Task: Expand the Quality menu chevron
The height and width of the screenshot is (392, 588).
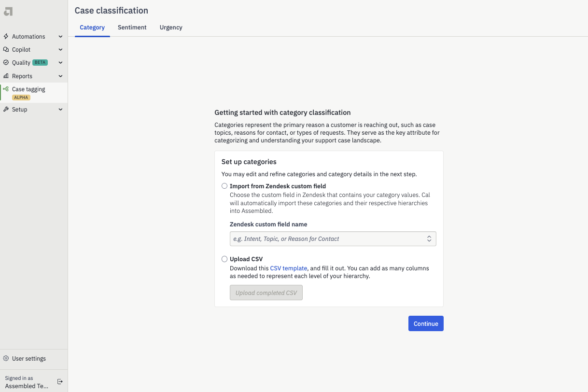Action: click(x=60, y=63)
